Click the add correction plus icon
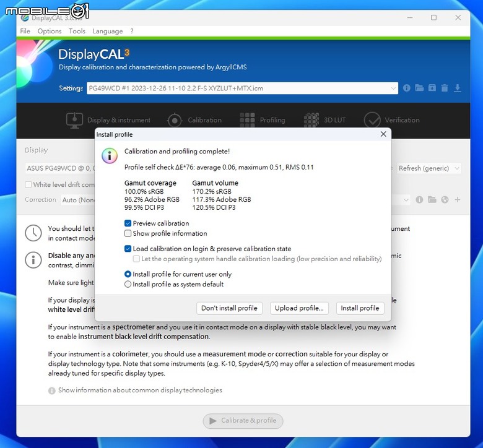The height and width of the screenshot is (448, 483). click(458, 199)
